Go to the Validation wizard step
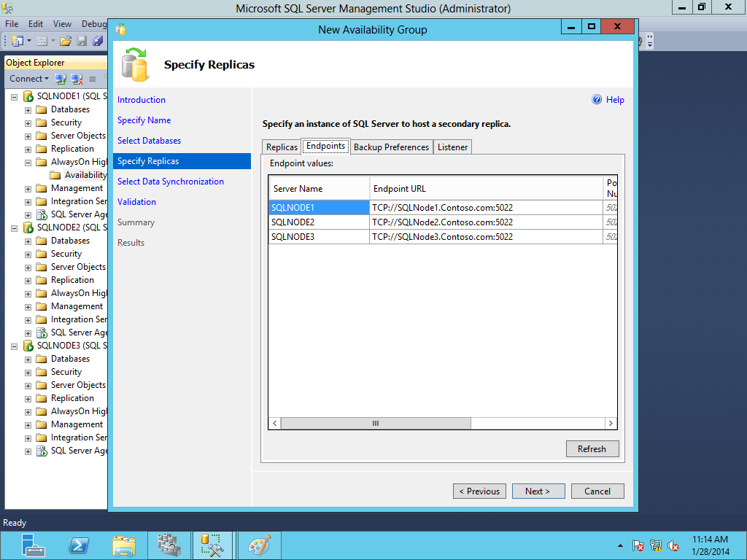Viewport: 747px width, 560px height. click(136, 202)
